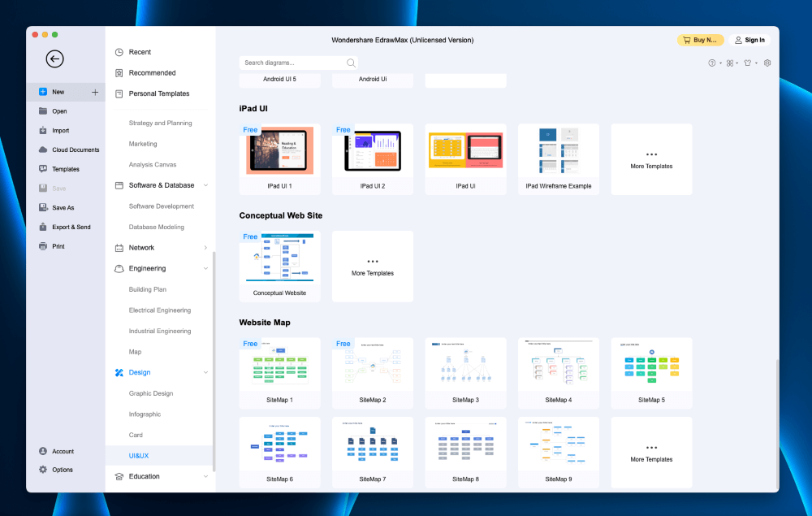
Task: Select the Electrical Engineering subcategory
Action: pyautogui.click(x=159, y=310)
